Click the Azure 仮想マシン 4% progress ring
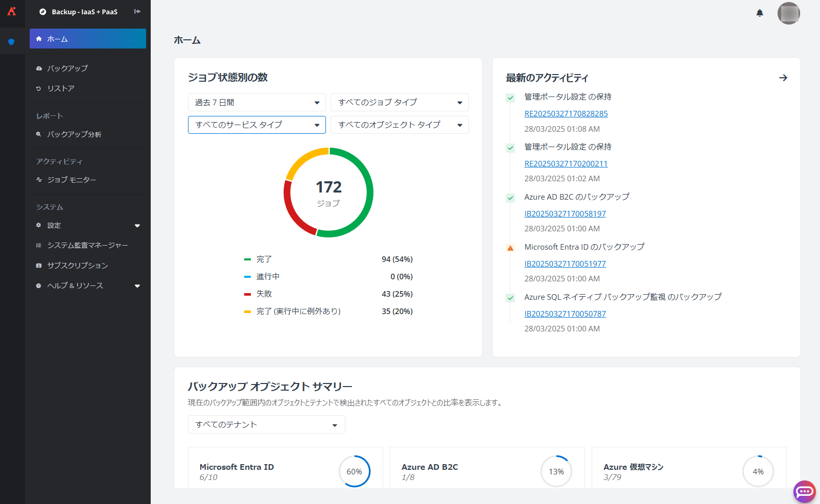Image resolution: width=820 pixels, height=504 pixels. 758,471
